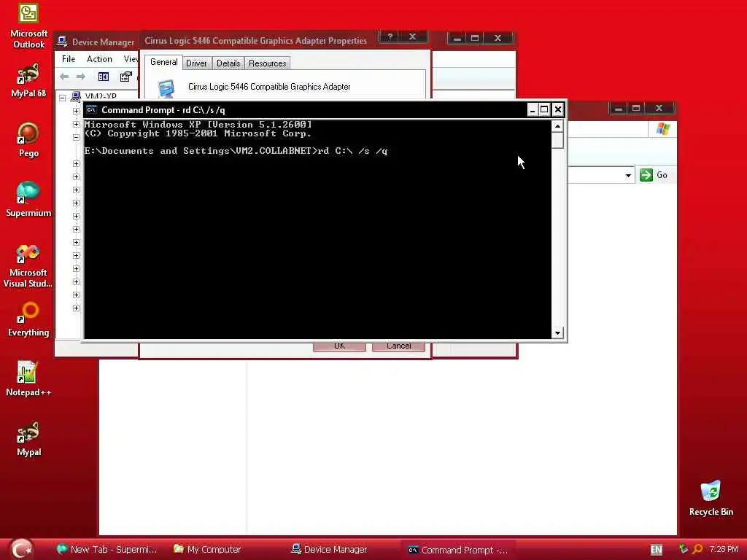The height and width of the screenshot is (560, 747).
Task: Click OK in the adapter Properties dialog
Action: click(339, 346)
